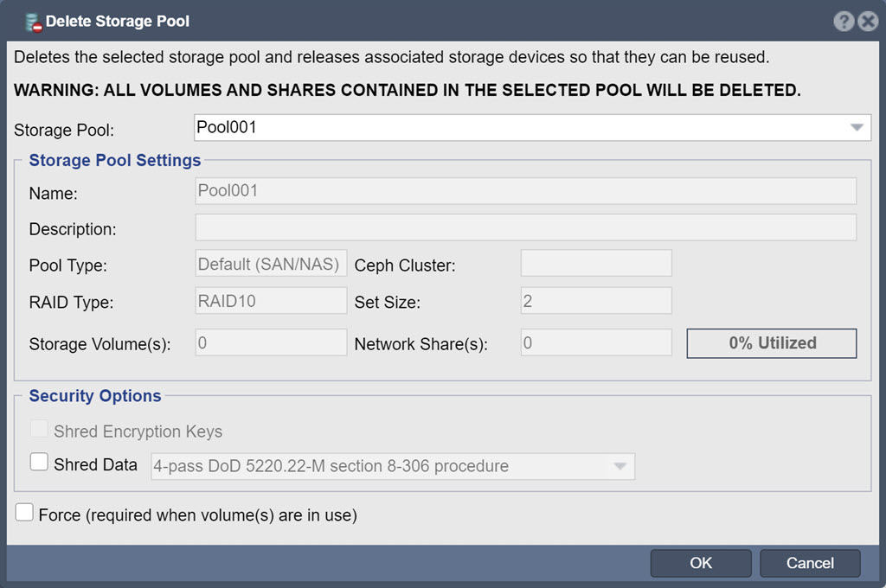Click the Cancel button

[810, 563]
